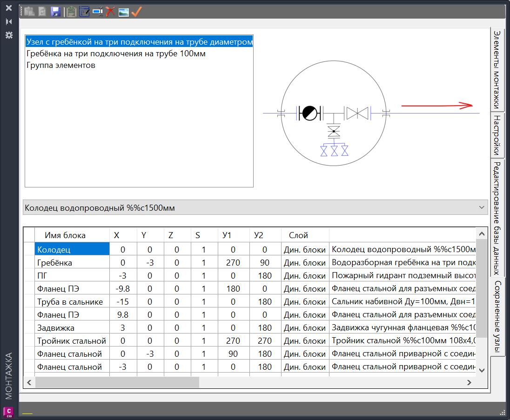Open palette properties gear icon on left strip
Image resolution: width=510 pixels, height=420 pixels.
click(8, 35)
